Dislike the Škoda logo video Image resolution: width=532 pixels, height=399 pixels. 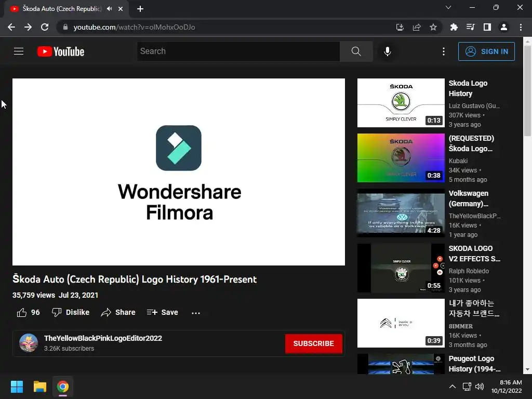pyautogui.click(x=71, y=312)
